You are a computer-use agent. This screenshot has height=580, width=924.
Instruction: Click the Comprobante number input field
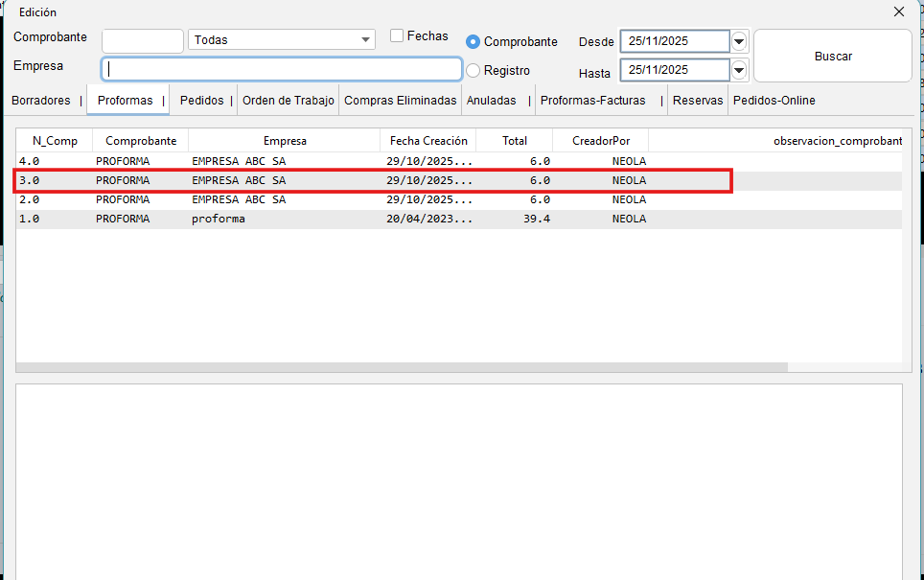pyautogui.click(x=142, y=40)
